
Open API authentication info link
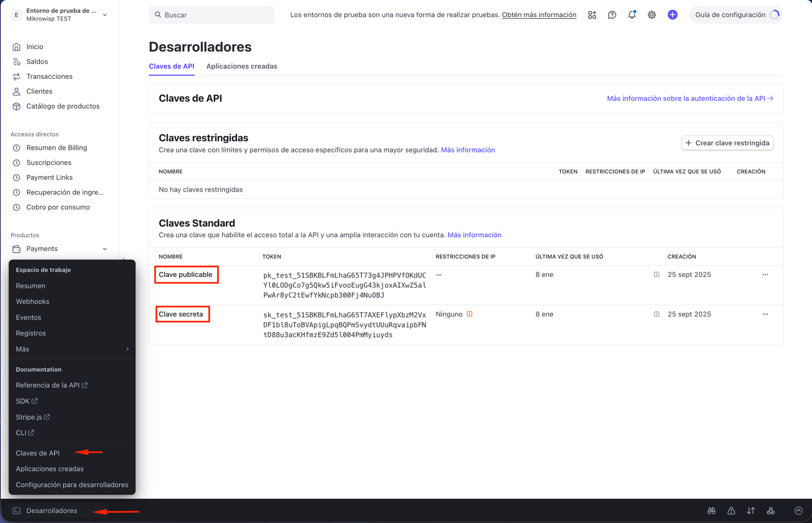[690, 99]
